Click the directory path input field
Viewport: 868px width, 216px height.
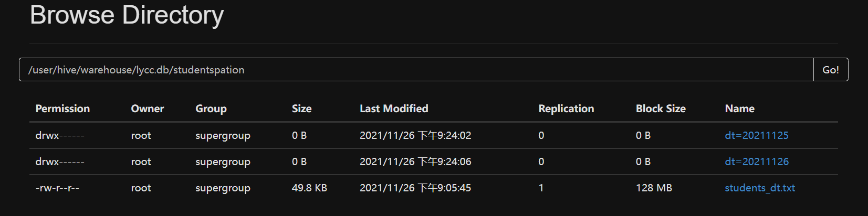click(x=415, y=70)
